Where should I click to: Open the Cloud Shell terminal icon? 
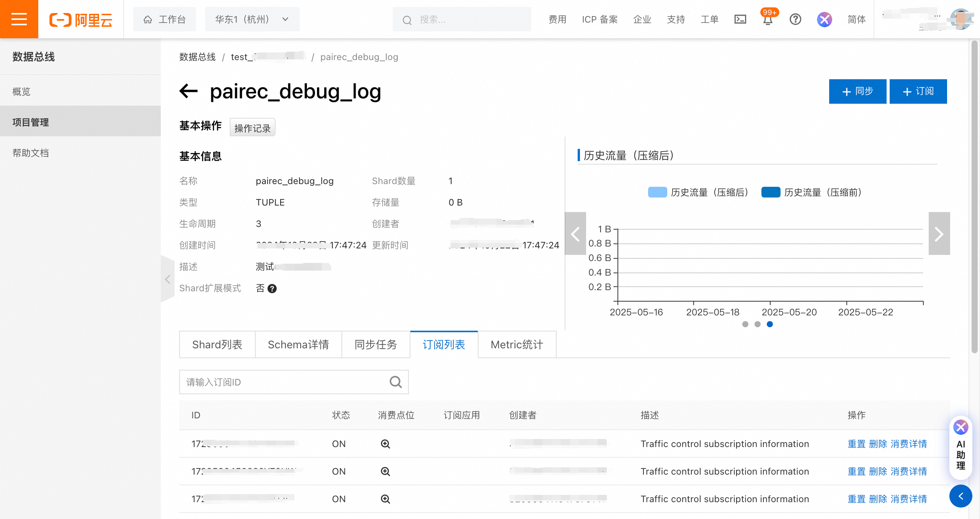tap(740, 19)
